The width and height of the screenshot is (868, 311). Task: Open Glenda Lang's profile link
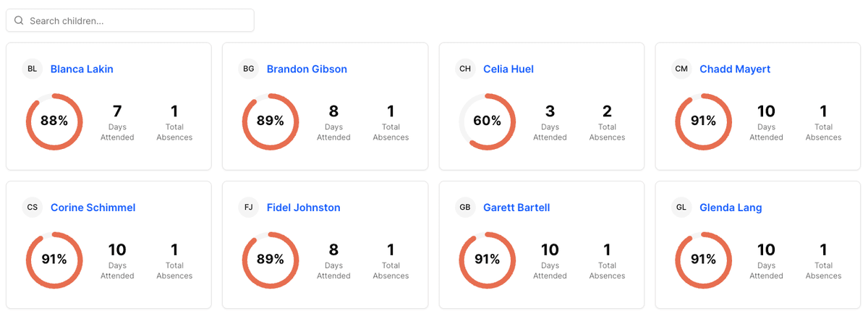731,208
